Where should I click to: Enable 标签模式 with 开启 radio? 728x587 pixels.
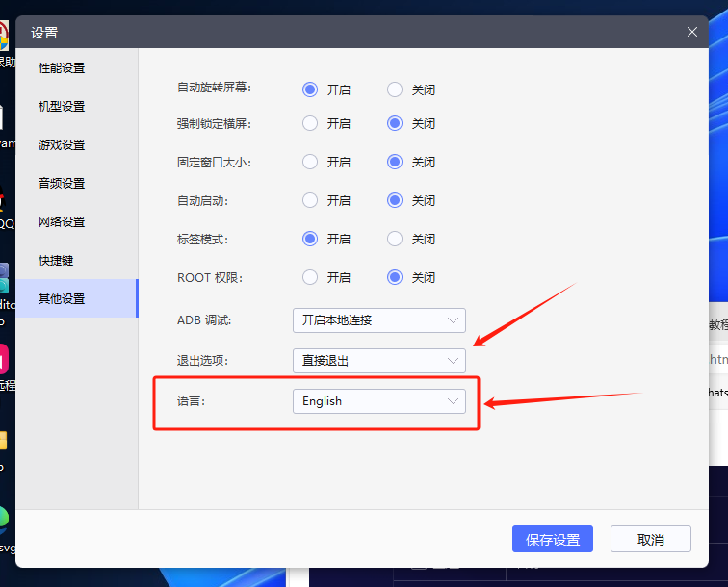point(310,239)
